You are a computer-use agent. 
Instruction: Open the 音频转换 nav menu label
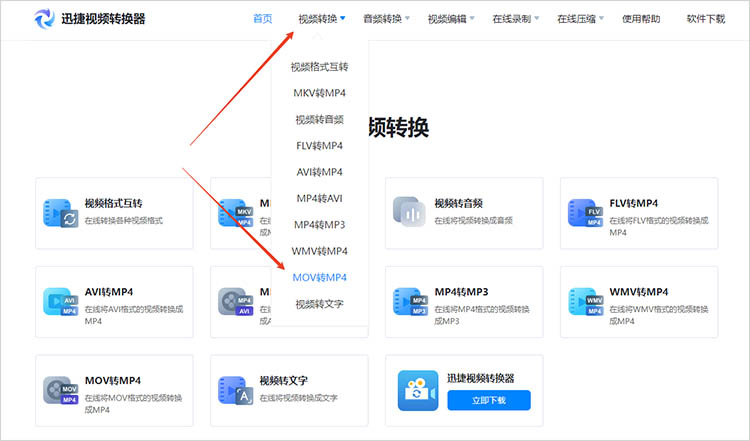(383, 19)
